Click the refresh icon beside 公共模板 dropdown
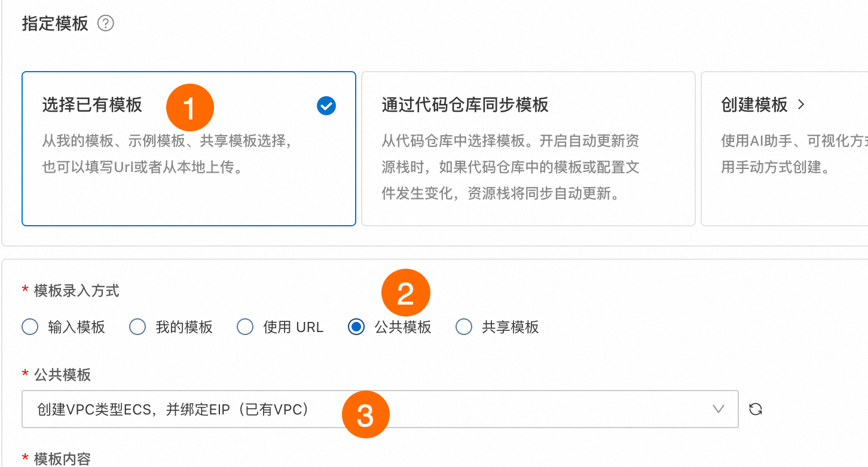 [756, 410]
